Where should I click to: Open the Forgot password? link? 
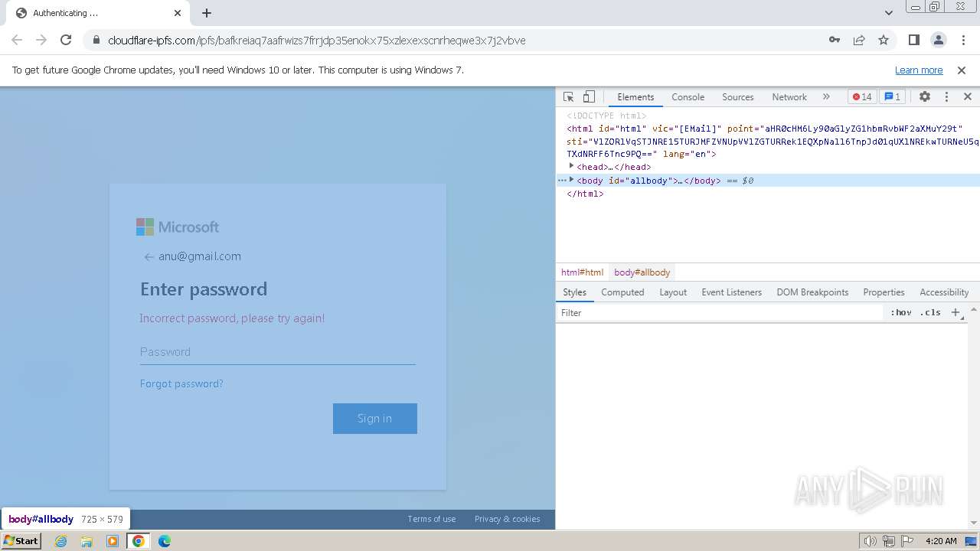point(181,383)
